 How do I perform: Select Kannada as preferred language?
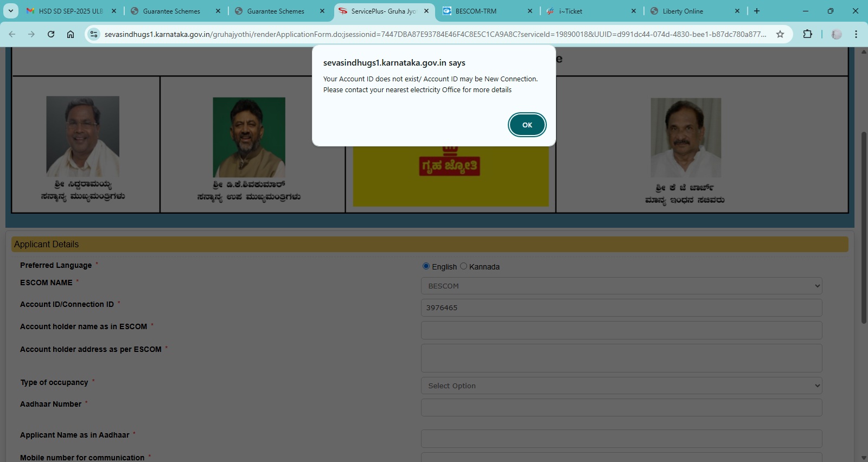pos(463,266)
